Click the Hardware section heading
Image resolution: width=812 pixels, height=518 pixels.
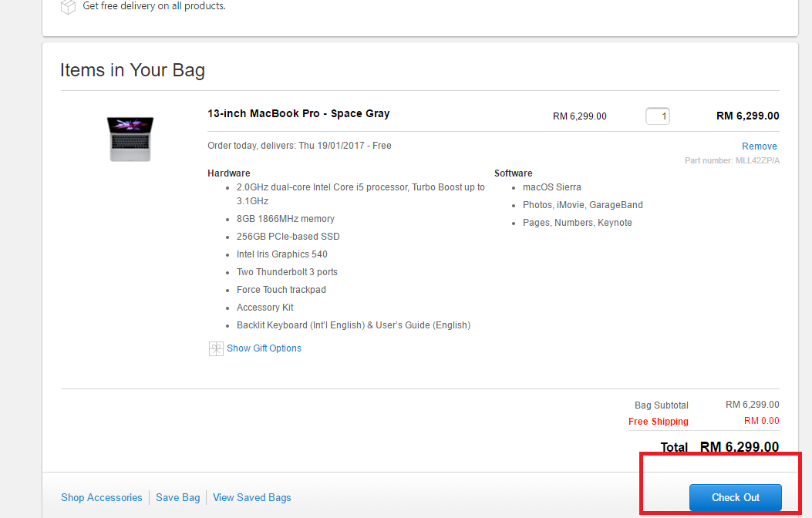(x=229, y=173)
